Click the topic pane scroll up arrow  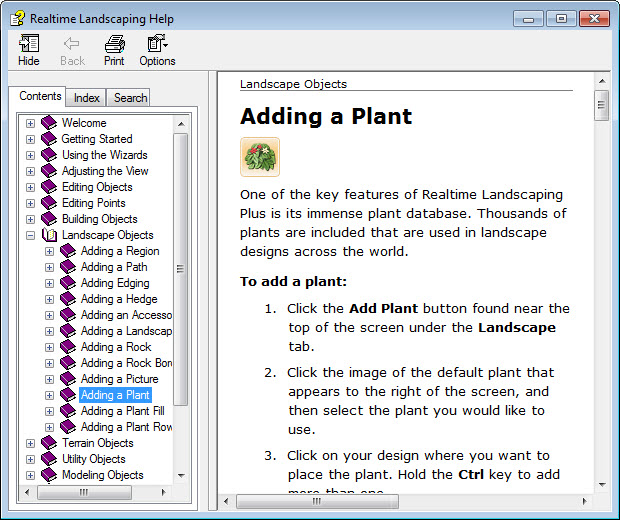602,81
